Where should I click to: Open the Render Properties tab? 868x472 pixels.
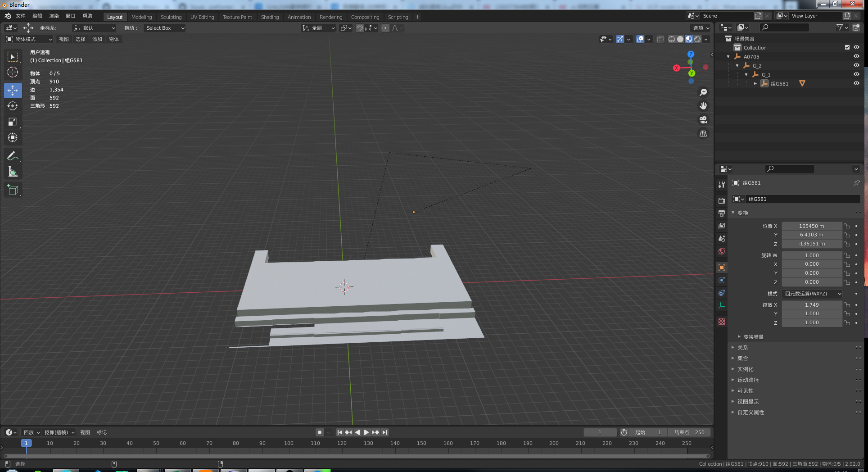click(721, 200)
